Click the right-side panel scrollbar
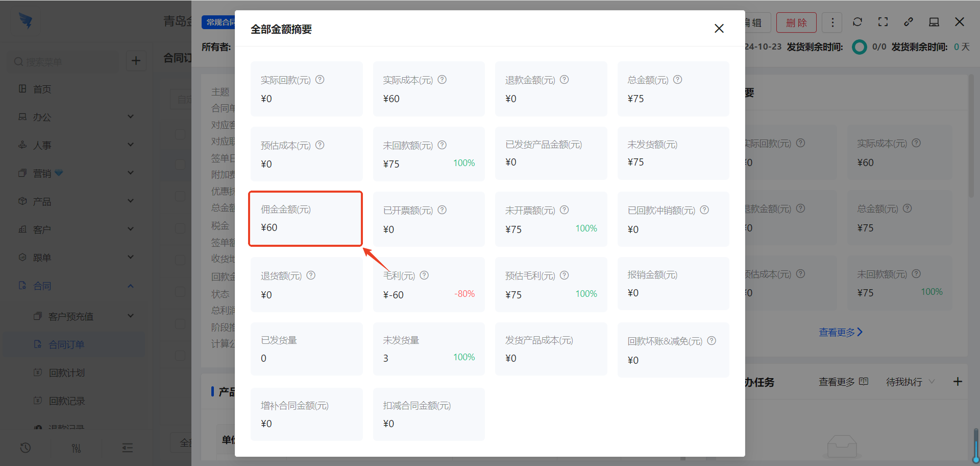Screen dimensions: 980x466 [971, 135]
